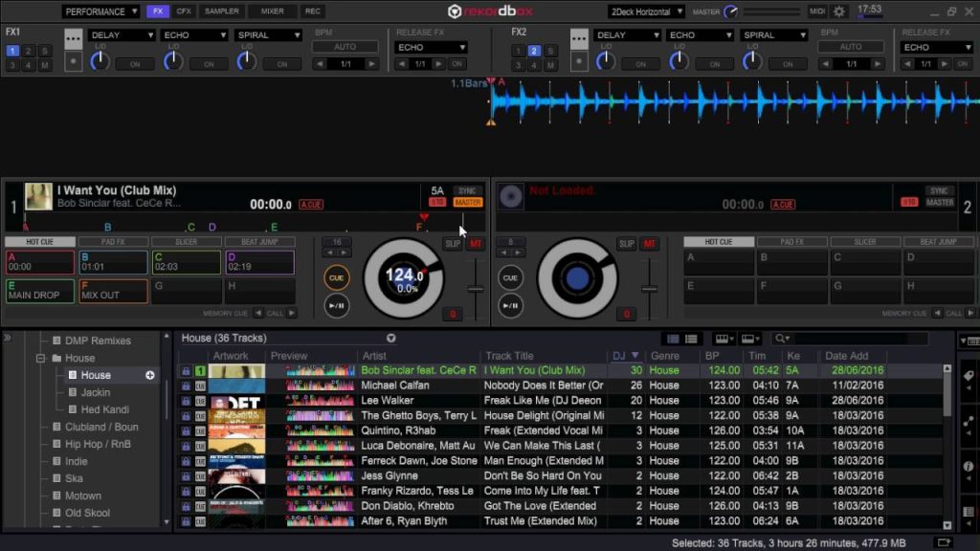The image size is (980, 551).
Task: Open the FX2 DELAY effect dropdown
Action: 627,35
